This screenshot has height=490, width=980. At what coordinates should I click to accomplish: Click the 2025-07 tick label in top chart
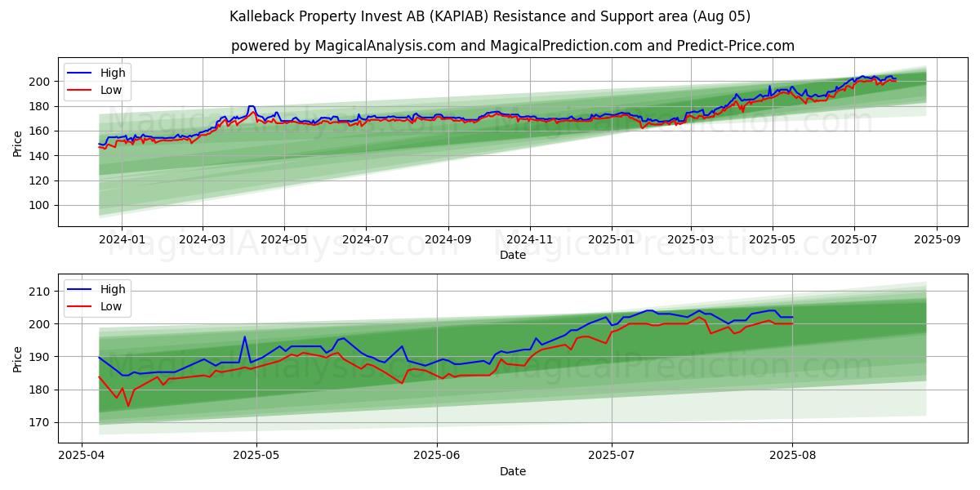[x=854, y=240]
